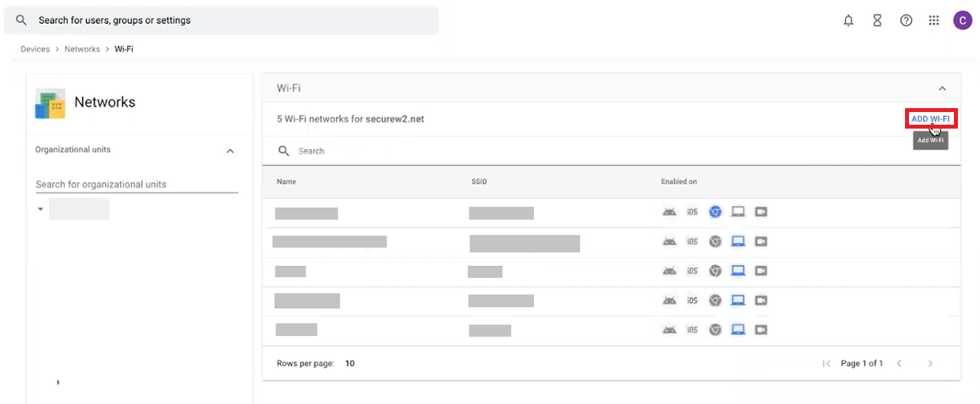The image size is (980, 404).
Task: Focus the Search for organizational units field
Action: pos(137,184)
